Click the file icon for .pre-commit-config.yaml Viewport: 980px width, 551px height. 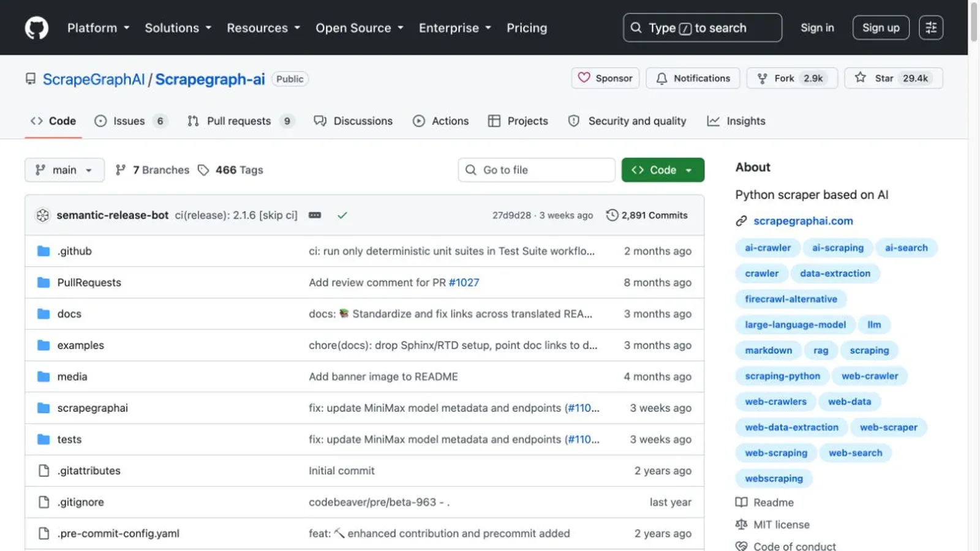pyautogui.click(x=43, y=533)
